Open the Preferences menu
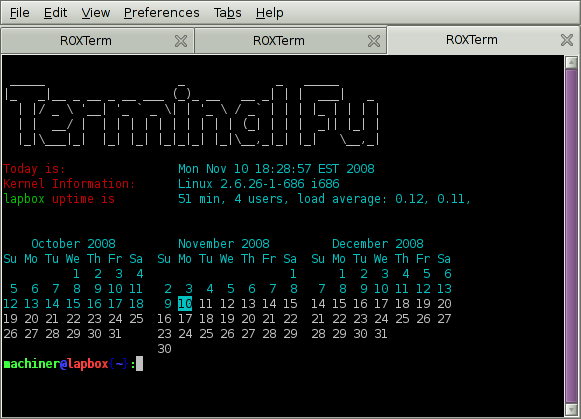 [162, 13]
